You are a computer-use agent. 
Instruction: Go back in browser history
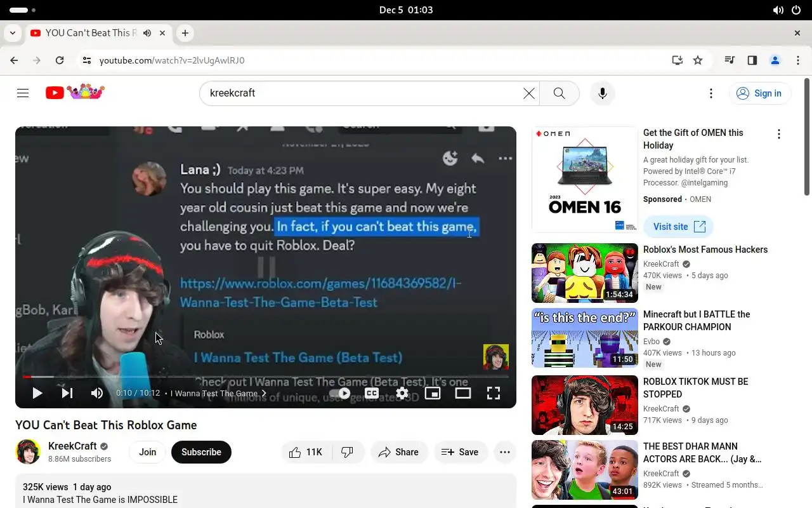coord(14,60)
